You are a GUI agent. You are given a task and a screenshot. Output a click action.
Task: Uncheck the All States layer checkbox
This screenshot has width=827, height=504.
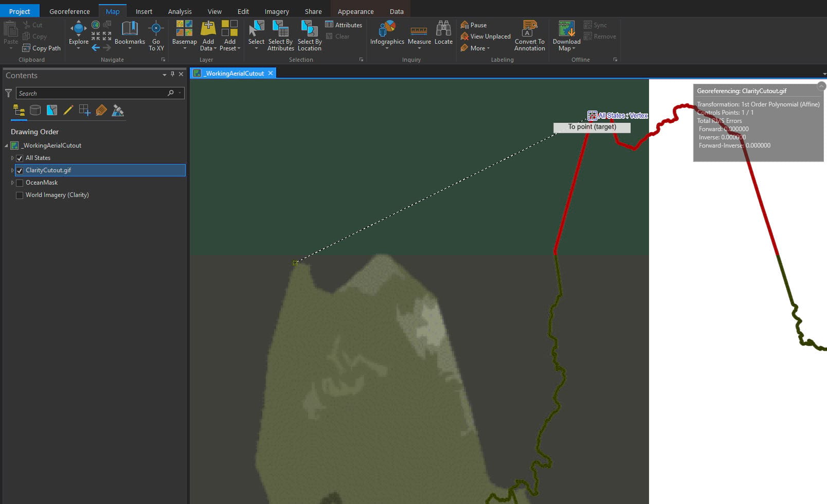(20, 158)
